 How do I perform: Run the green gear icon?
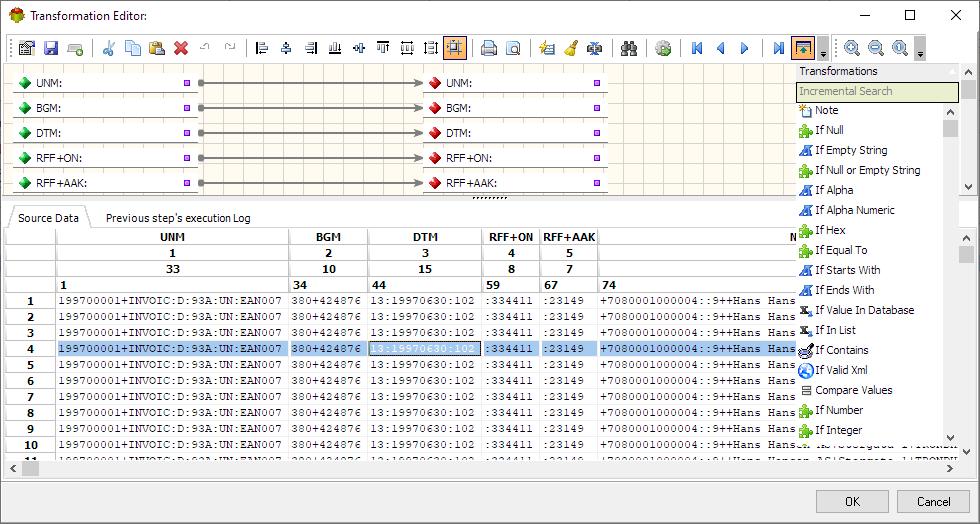point(663,48)
